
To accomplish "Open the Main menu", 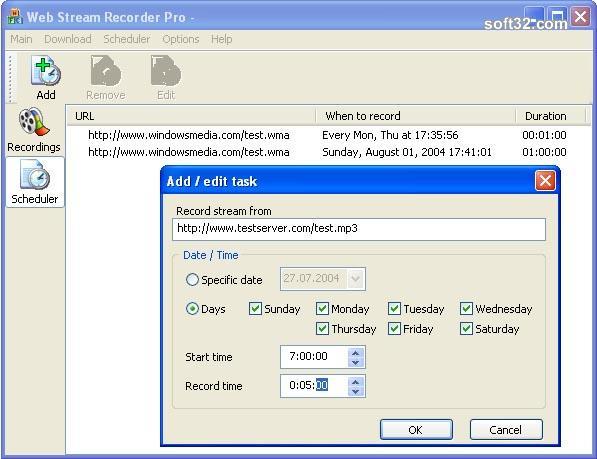I will (21, 39).
